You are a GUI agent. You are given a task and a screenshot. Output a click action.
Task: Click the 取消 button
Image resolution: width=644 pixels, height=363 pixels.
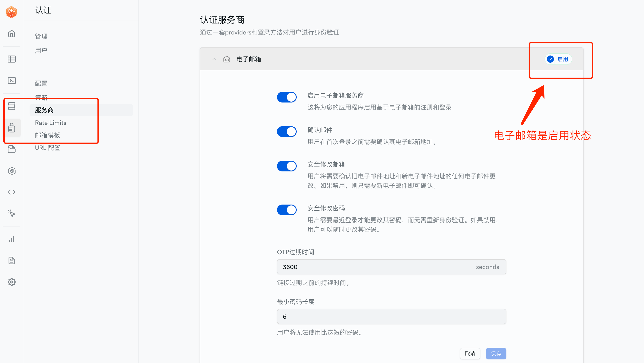[470, 354]
